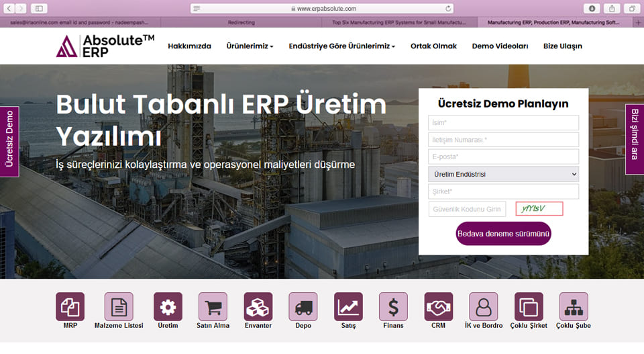
Task: Focus the İsim input field
Action: tap(504, 122)
